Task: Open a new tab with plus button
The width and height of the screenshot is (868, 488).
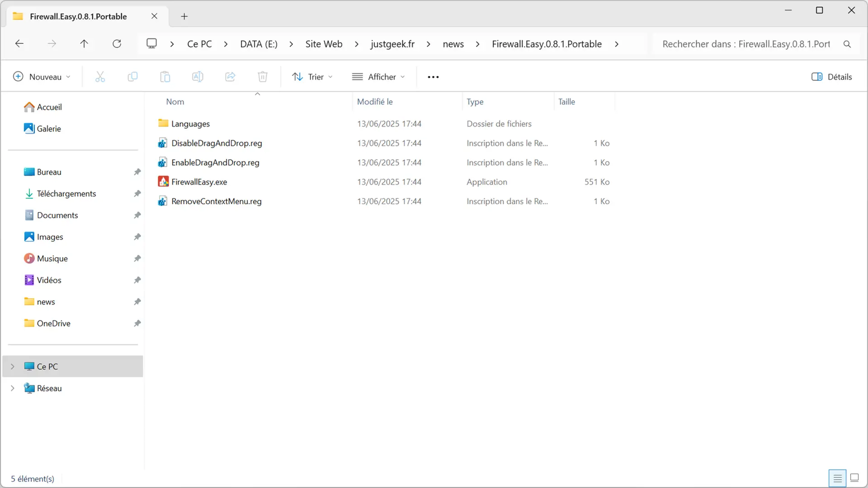Action: 184,17
